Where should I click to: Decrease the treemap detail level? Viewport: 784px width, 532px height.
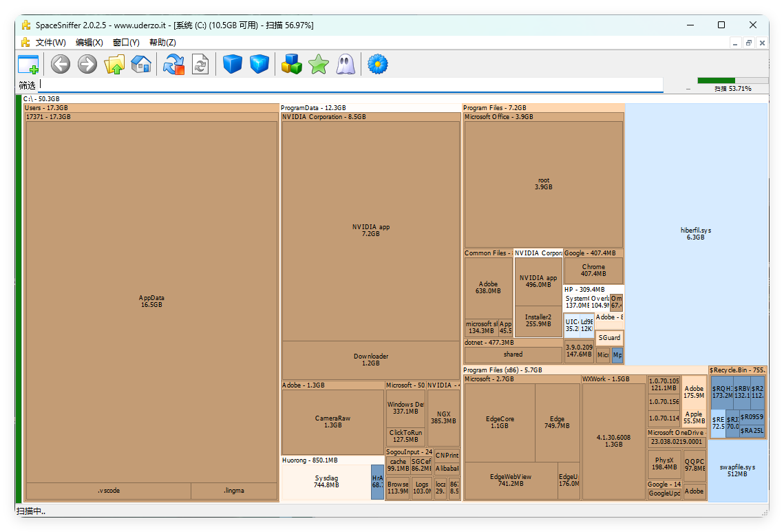pos(232,63)
